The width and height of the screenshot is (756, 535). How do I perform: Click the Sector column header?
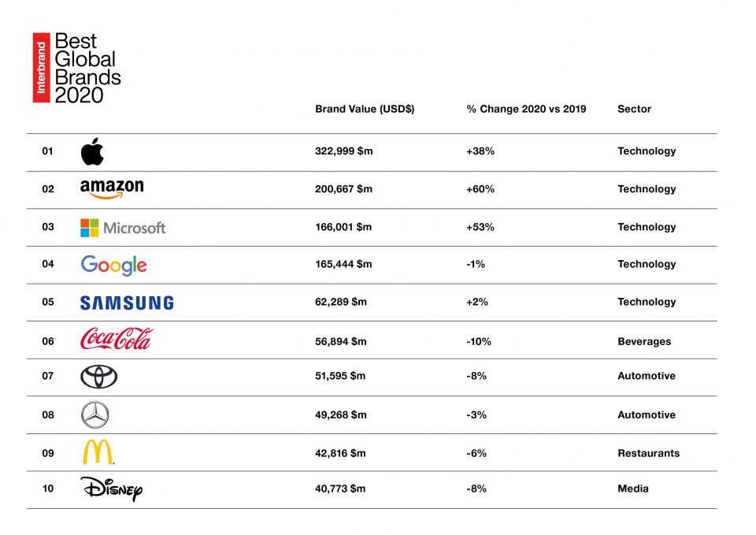(x=634, y=109)
